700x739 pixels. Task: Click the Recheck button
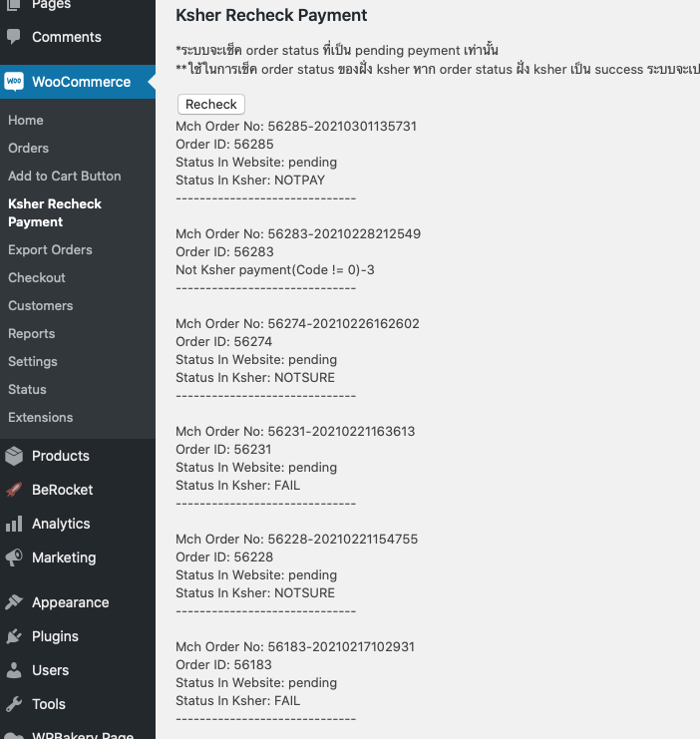pyautogui.click(x=211, y=104)
